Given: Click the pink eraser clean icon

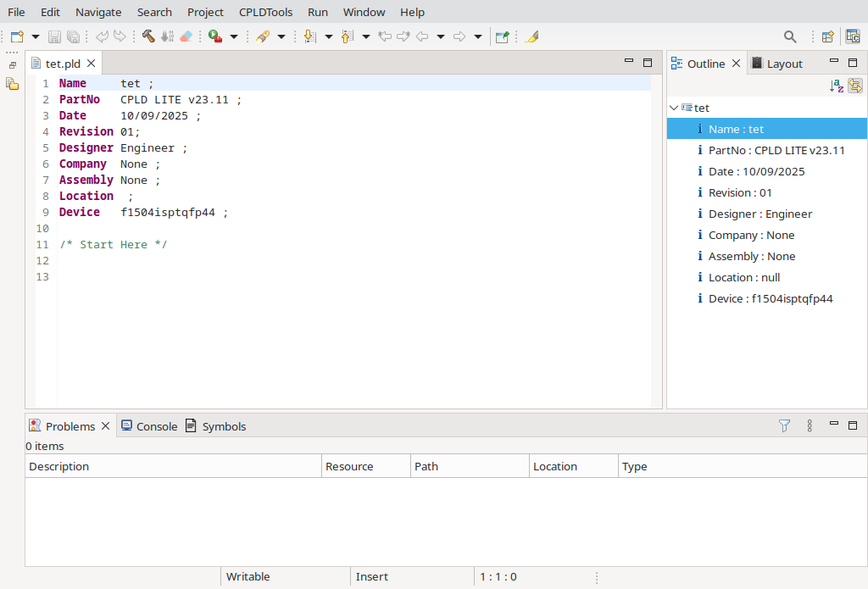Looking at the screenshot, I should click(x=187, y=36).
